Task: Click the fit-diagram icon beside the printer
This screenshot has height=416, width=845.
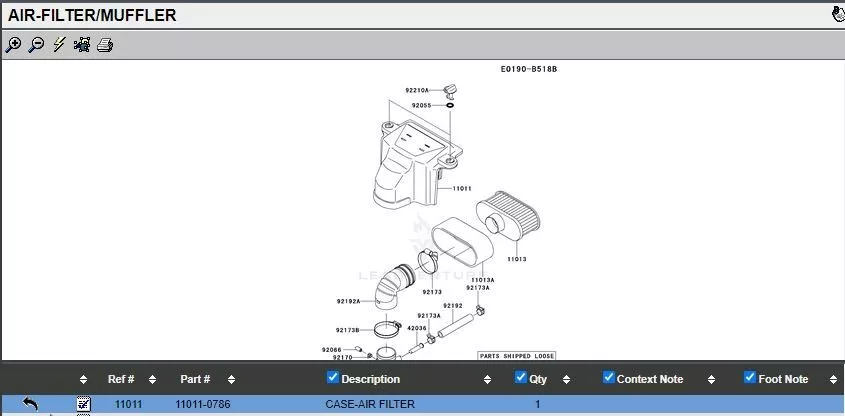Action: [82, 45]
